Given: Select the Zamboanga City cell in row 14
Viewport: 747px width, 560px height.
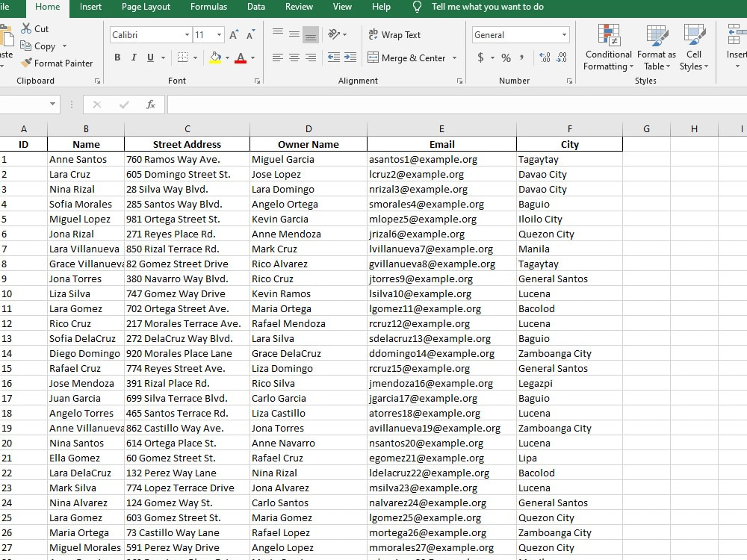Looking at the screenshot, I should (x=569, y=353).
